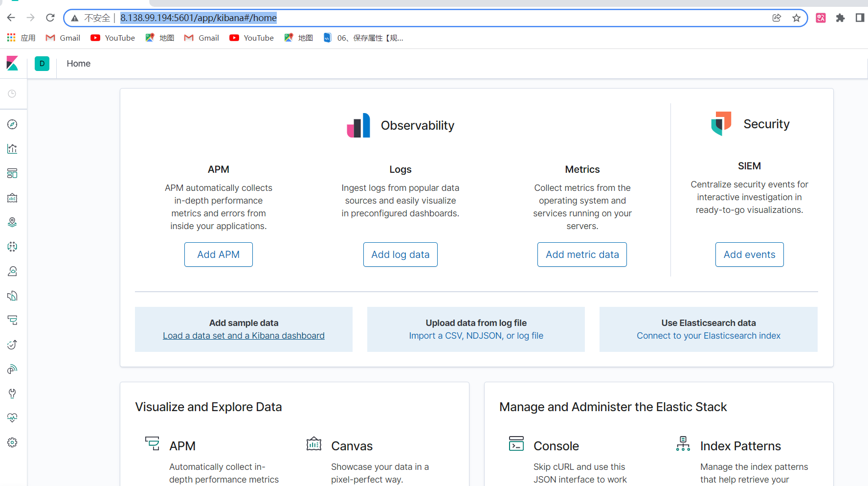
Task: Open the browser extensions puzzle icon
Action: tap(840, 18)
